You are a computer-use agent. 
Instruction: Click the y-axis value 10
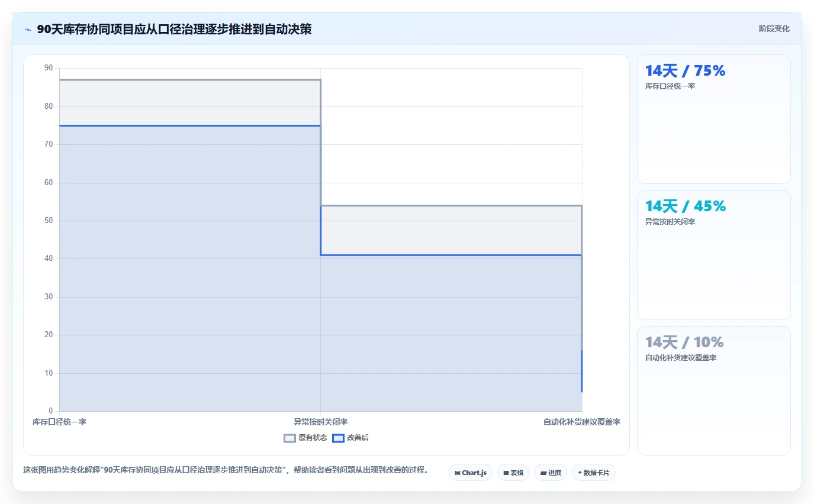(49, 373)
